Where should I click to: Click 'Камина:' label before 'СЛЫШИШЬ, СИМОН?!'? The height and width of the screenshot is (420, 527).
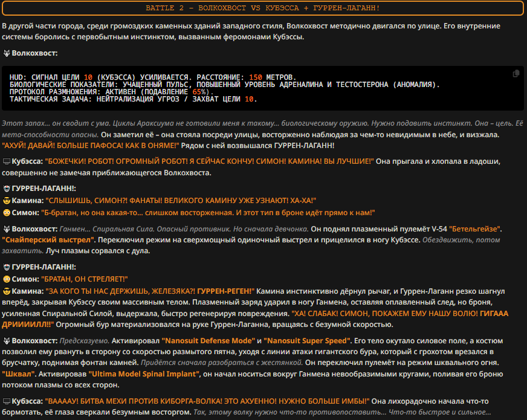(x=28, y=201)
